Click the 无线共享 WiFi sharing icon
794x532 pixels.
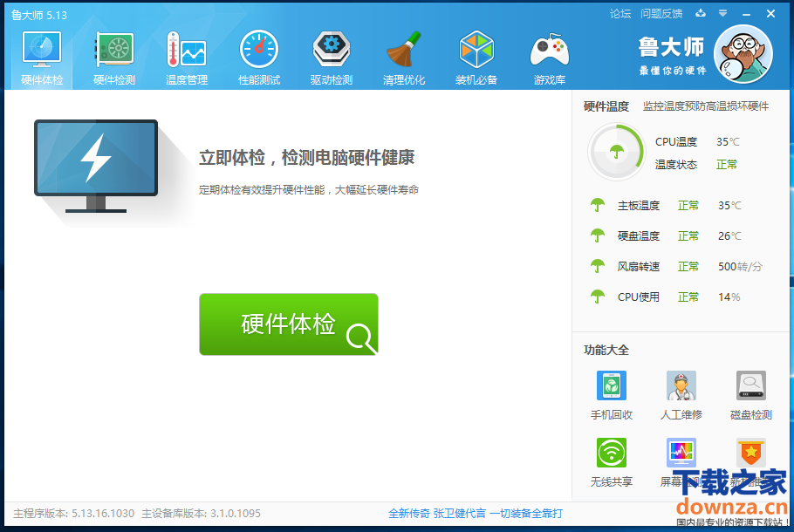[611, 454]
